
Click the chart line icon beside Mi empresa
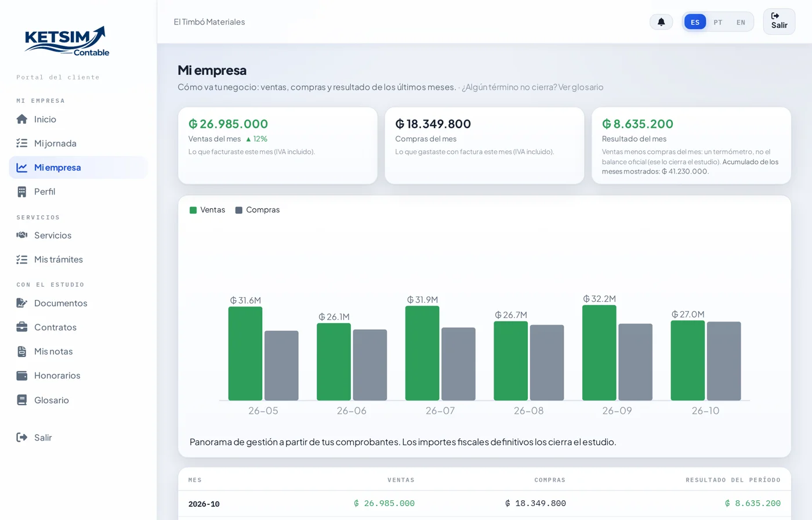click(x=22, y=168)
